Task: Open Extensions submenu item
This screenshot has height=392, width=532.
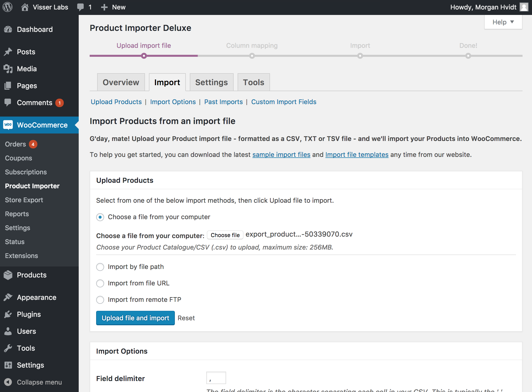Action: (21, 256)
